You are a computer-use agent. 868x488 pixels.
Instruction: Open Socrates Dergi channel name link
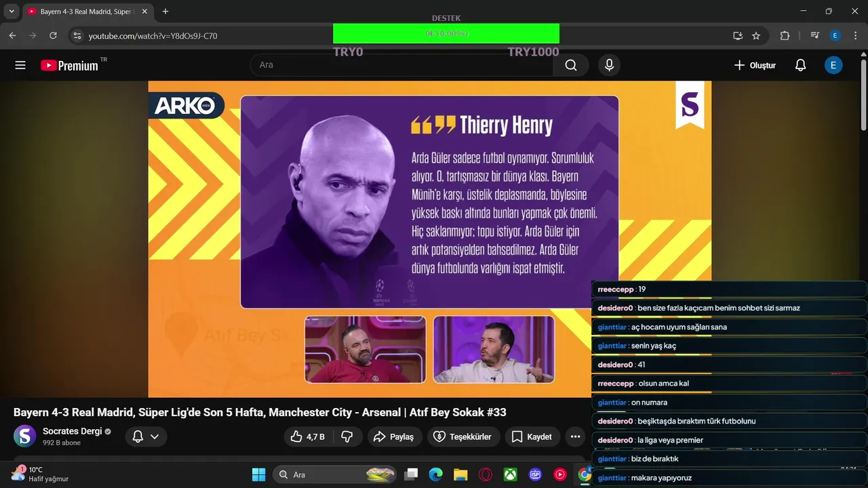point(72,431)
